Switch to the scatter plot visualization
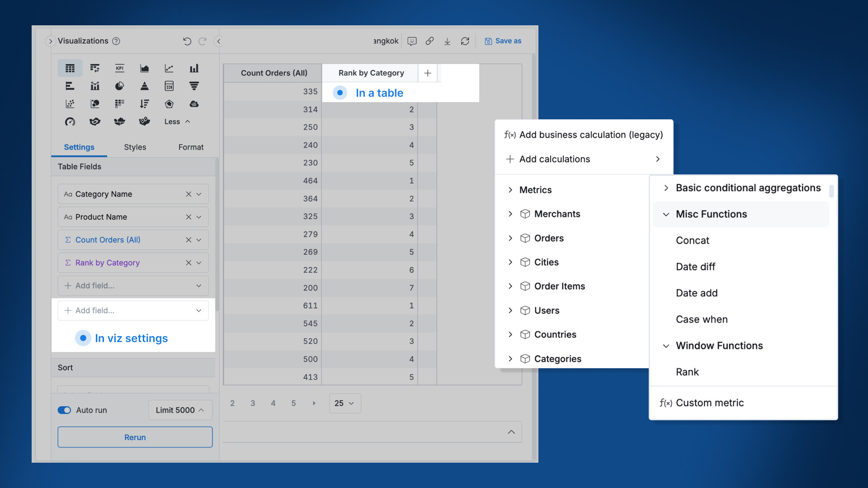Screen dimensions: 868x488 (x=70, y=104)
